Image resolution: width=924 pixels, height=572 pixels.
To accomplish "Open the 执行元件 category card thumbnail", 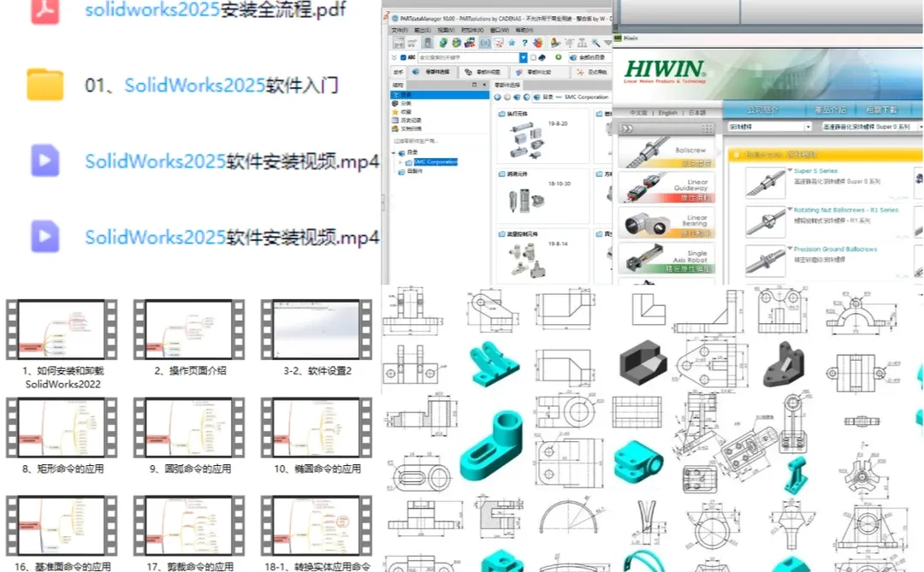I will coord(525,140).
